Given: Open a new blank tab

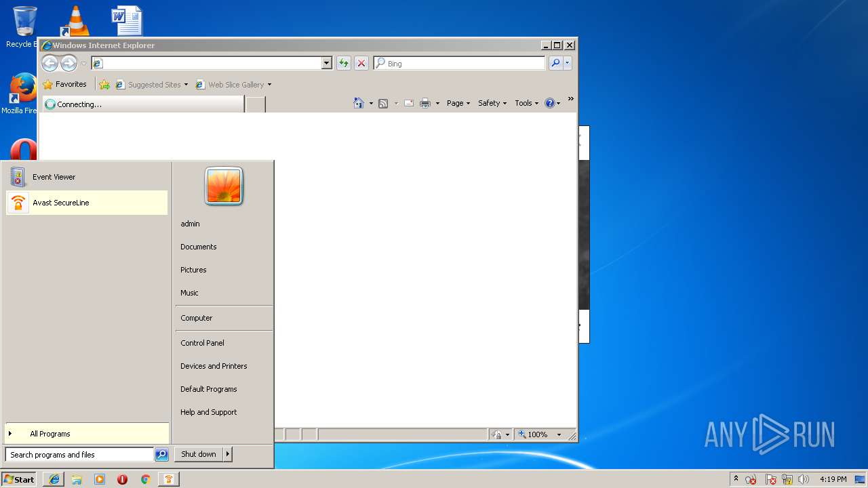Looking at the screenshot, I should point(255,104).
